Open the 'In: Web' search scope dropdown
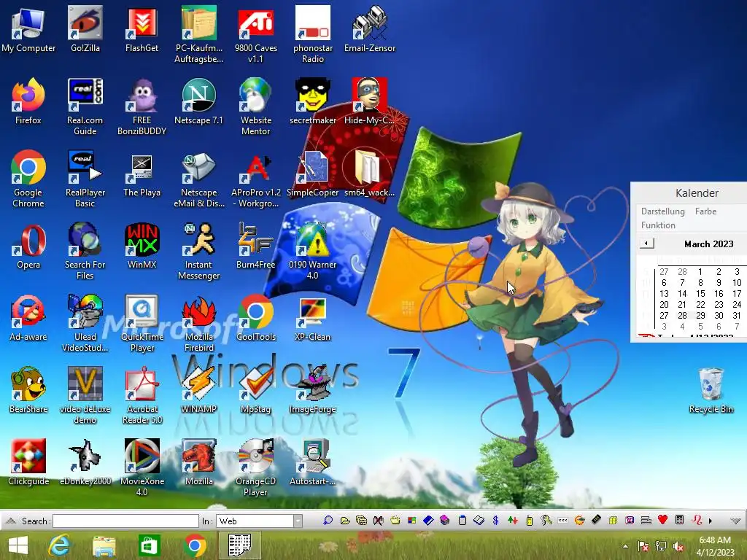The width and height of the screenshot is (747, 560). (x=298, y=521)
